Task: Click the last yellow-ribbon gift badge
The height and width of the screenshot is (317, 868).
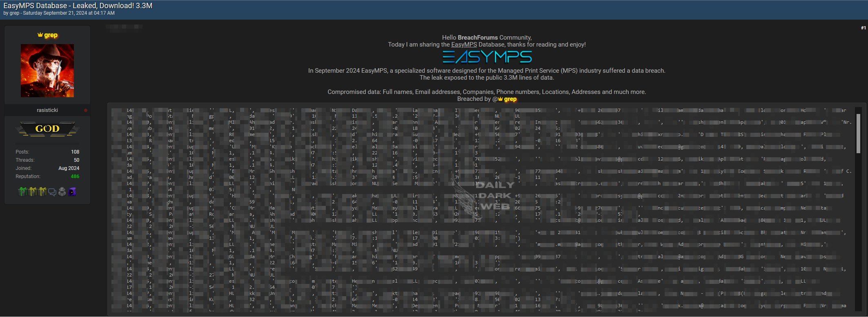Action: [42, 192]
